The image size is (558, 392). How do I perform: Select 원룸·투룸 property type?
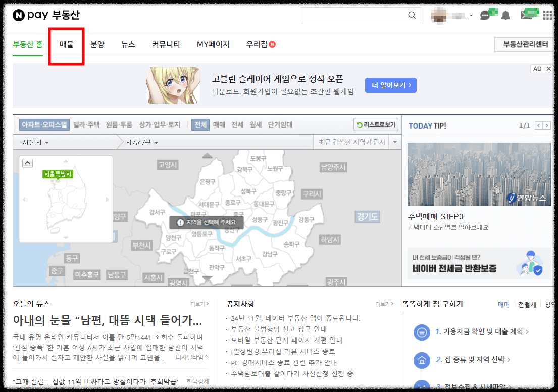tap(119, 125)
